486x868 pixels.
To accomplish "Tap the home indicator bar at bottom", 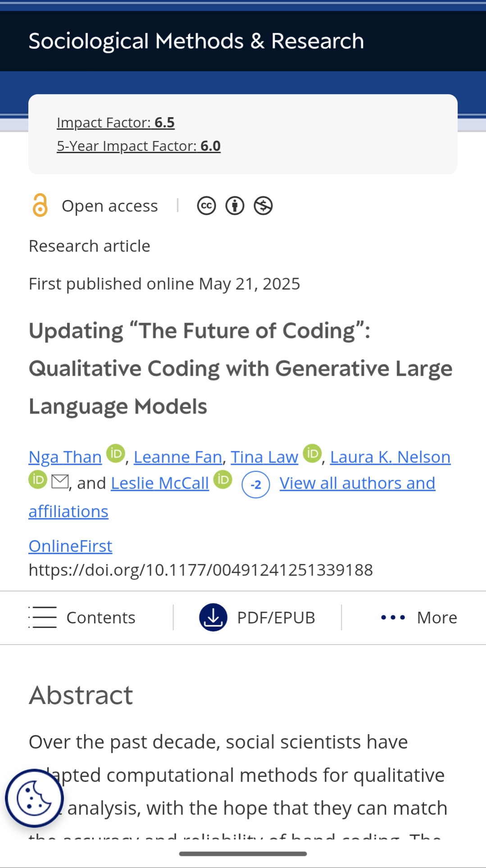I will (x=243, y=854).
